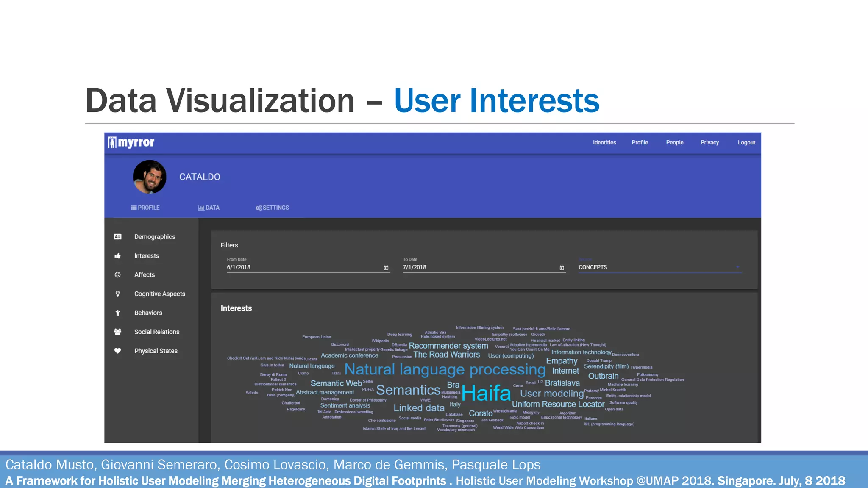The width and height of the screenshot is (868, 488).
Task: Click 'Sentiment analysis' in word cloud
Action: tap(345, 405)
